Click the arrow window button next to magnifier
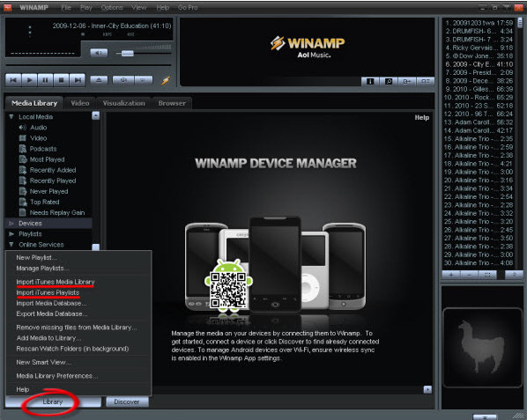527x420 pixels. (407, 81)
